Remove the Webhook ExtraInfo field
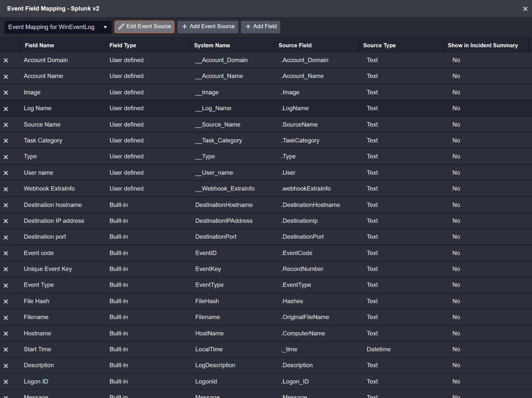This screenshot has width=532, height=398. [6, 189]
